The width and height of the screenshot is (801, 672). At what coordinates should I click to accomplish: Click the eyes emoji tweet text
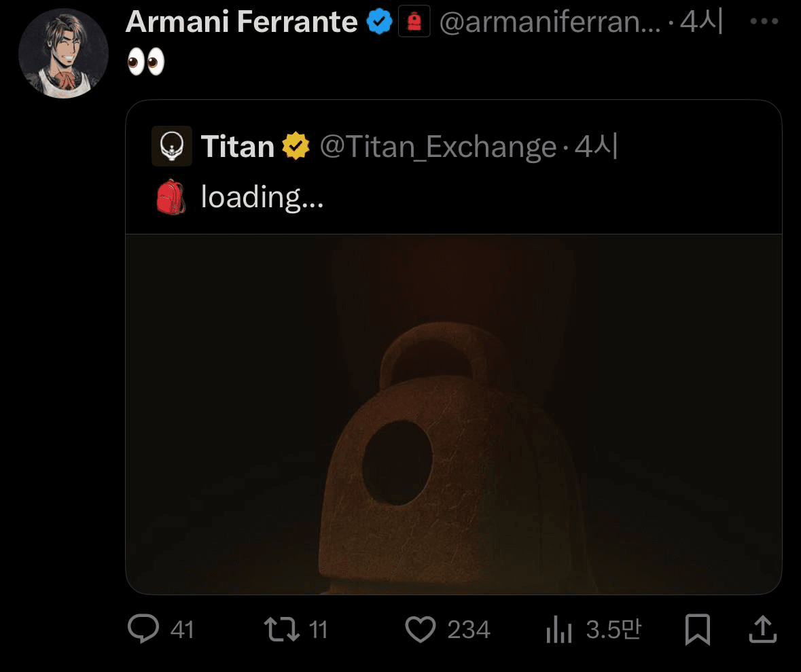[146, 63]
